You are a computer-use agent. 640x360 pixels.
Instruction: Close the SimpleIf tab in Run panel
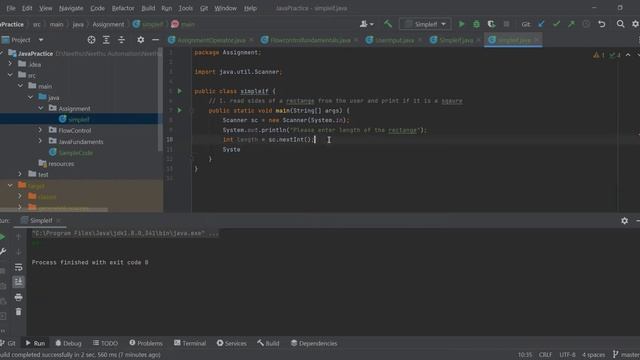(59, 220)
